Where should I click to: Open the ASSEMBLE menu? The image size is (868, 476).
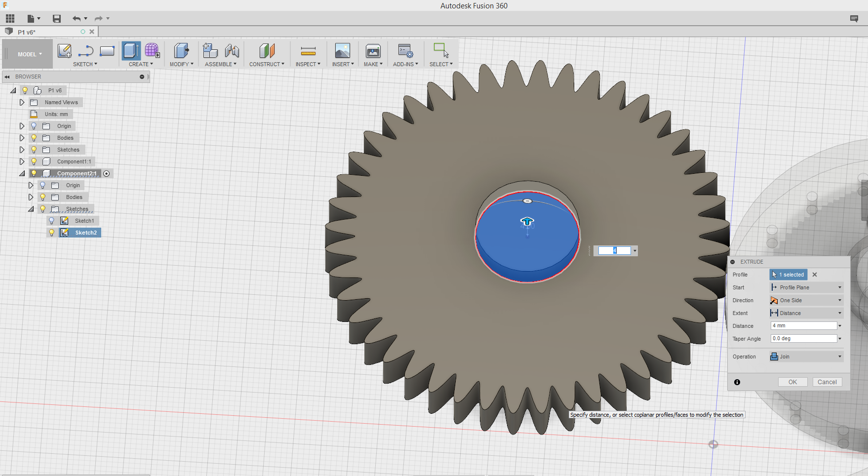click(x=220, y=64)
